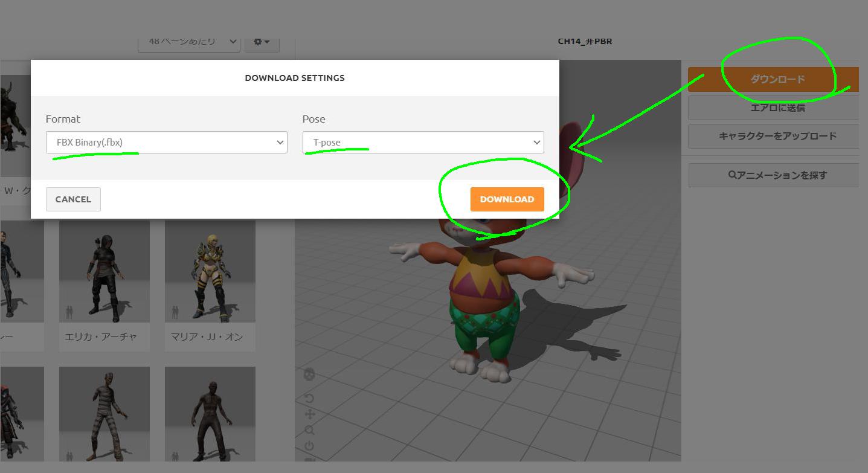Click the DOWNLOAD SETTINGS dialog title
The image size is (868, 473).
coord(295,78)
